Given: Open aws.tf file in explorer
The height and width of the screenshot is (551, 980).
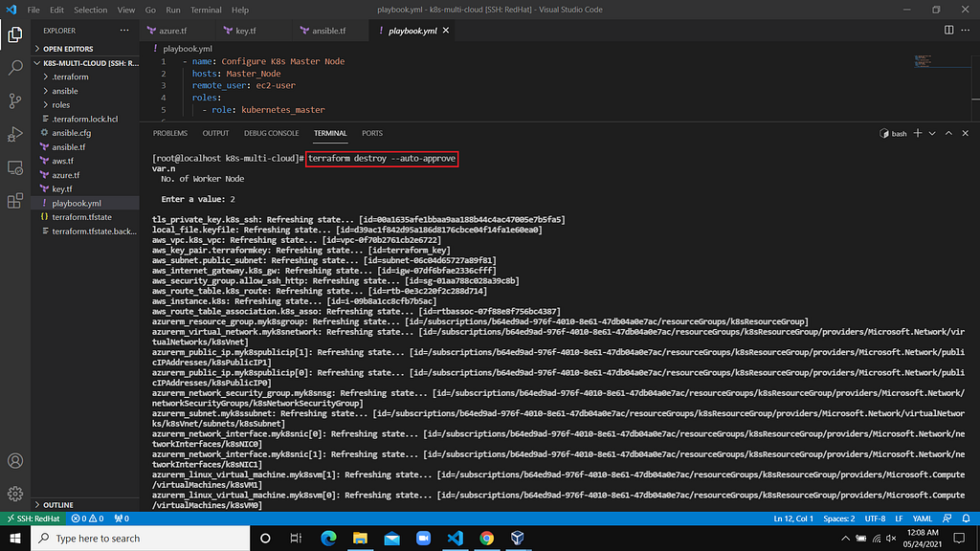Looking at the screenshot, I should point(85,161).
